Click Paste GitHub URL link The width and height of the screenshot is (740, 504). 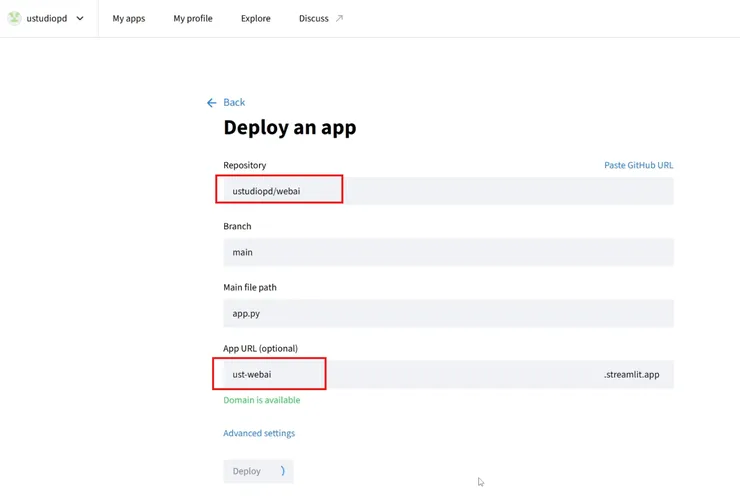click(639, 165)
